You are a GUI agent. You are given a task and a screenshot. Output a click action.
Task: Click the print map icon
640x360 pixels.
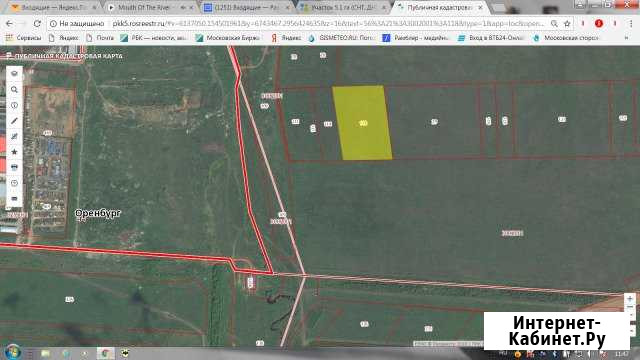14,167
